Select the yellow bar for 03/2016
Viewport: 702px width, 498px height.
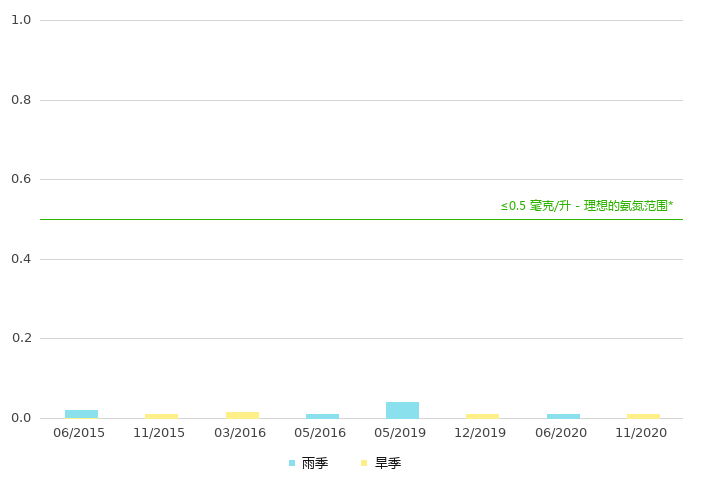(242, 415)
